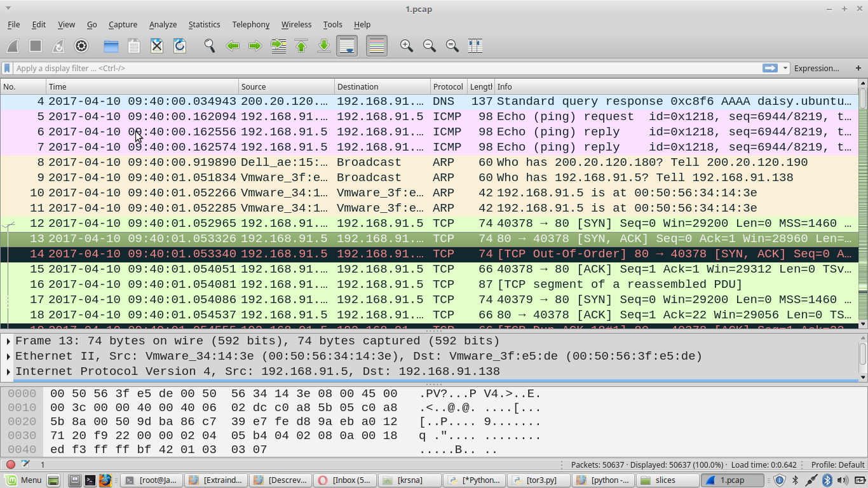Expand the Internet Protocol Version 4 section
Screen dimensions: 868x488
(x=8, y=371)
